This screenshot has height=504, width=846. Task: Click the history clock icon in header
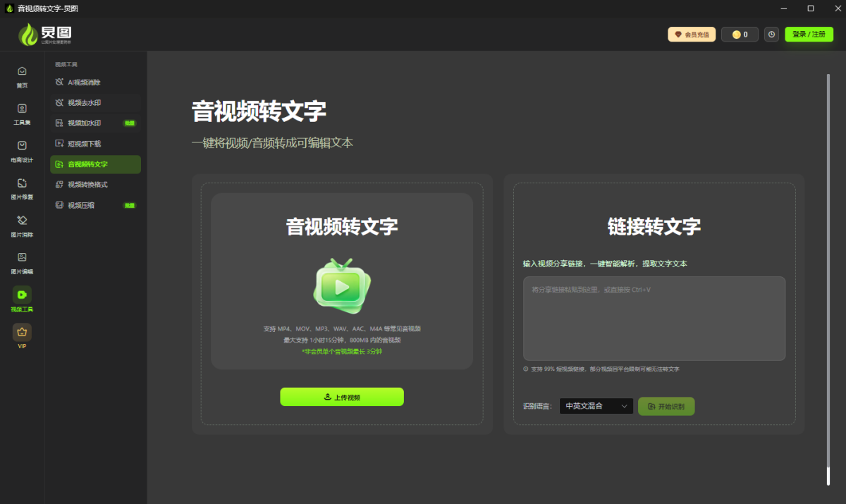pos(771,35)
